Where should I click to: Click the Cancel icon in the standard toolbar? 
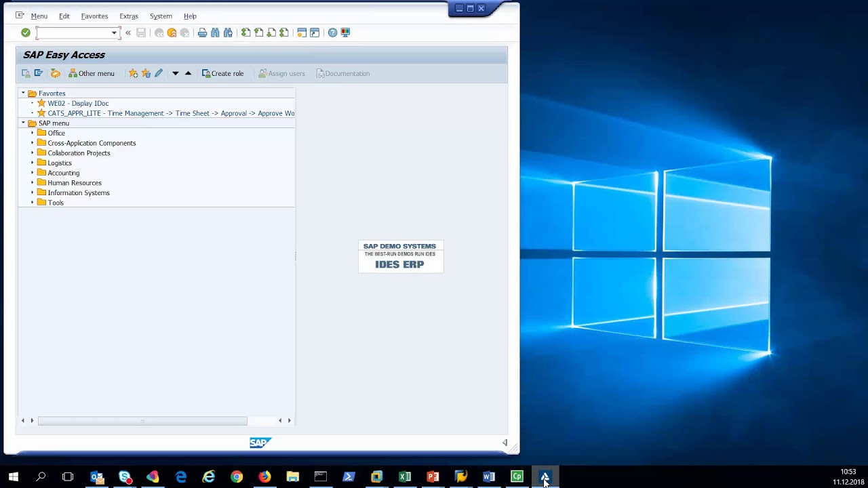click(184, 33)
